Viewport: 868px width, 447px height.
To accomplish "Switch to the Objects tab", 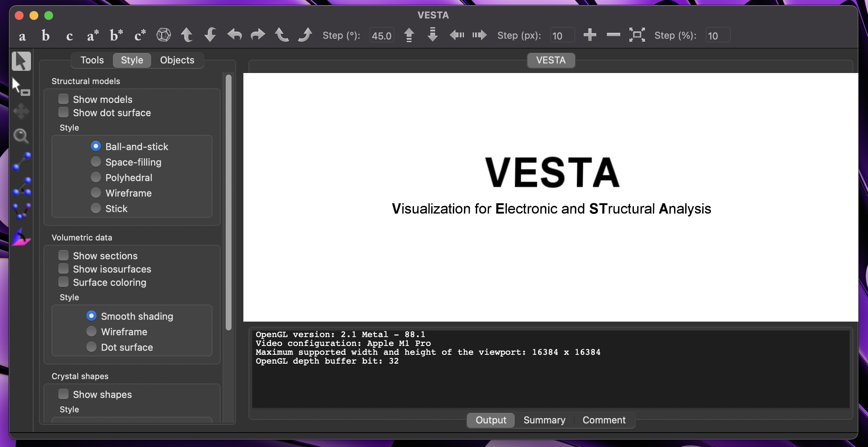I will (177, 60).
